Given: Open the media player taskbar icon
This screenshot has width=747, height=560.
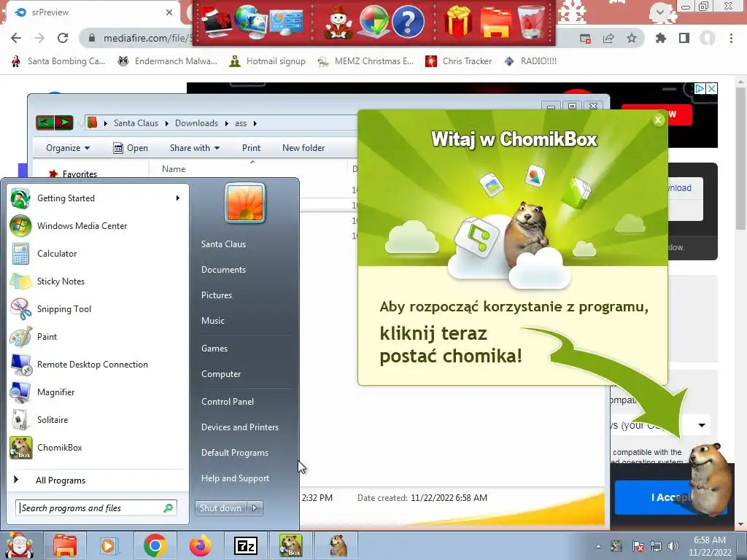Looking at the screenshot, I should pos(109,545).
